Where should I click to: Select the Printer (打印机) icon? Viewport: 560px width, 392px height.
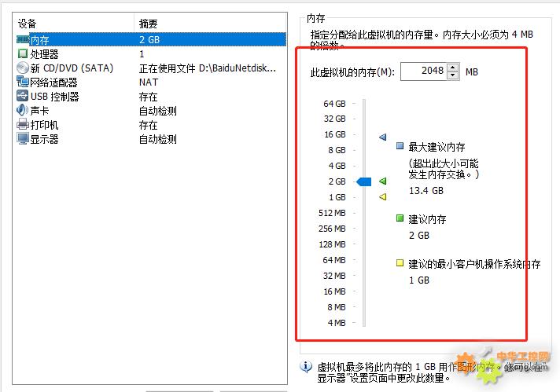coord(22,125)
